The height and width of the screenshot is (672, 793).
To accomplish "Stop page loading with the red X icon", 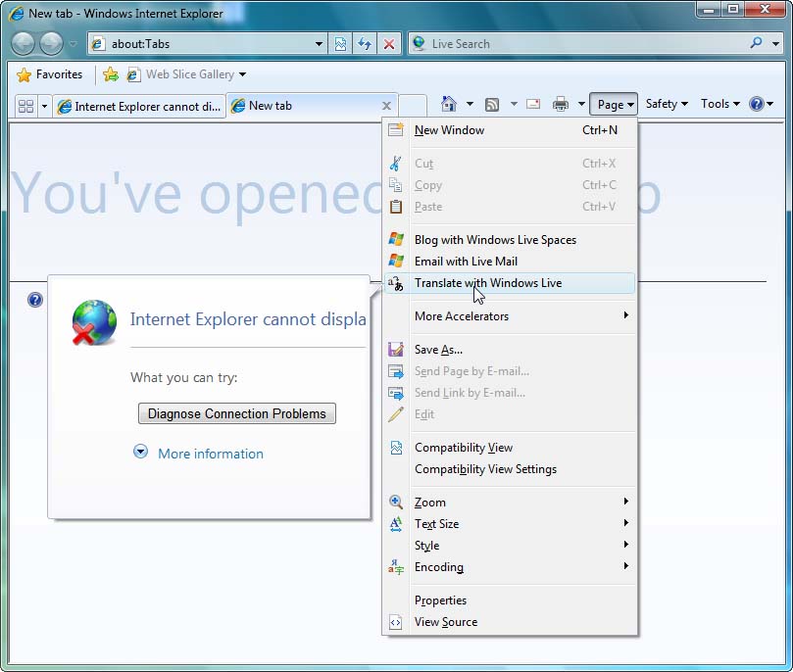I will coord(389,43).
